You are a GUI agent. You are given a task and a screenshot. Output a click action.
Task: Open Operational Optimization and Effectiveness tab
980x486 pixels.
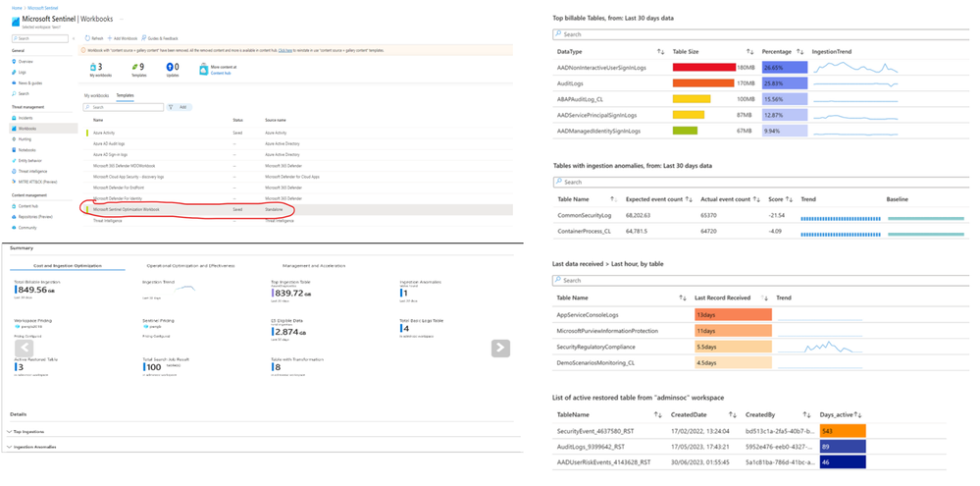pos(190,266)
